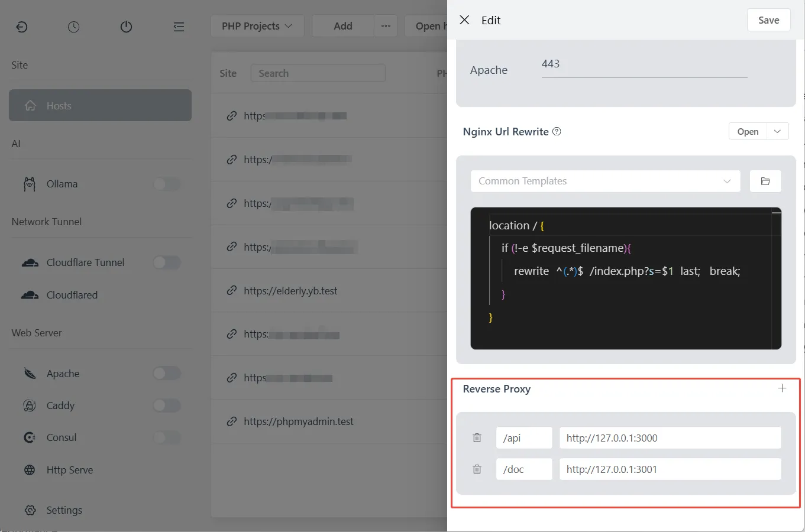Turn on the Apache toggle switch

coord(167,373)
